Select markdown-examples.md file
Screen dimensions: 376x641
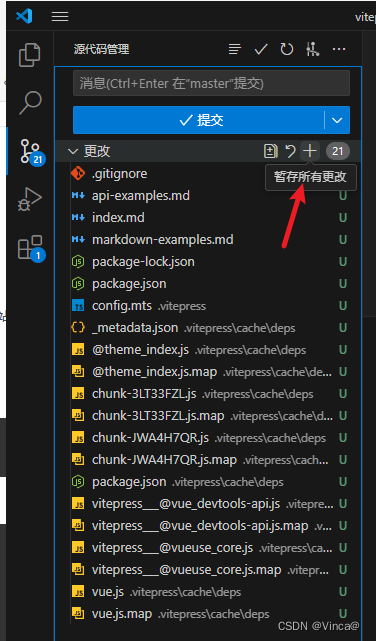pyautogui.click(x=208, y=240)
